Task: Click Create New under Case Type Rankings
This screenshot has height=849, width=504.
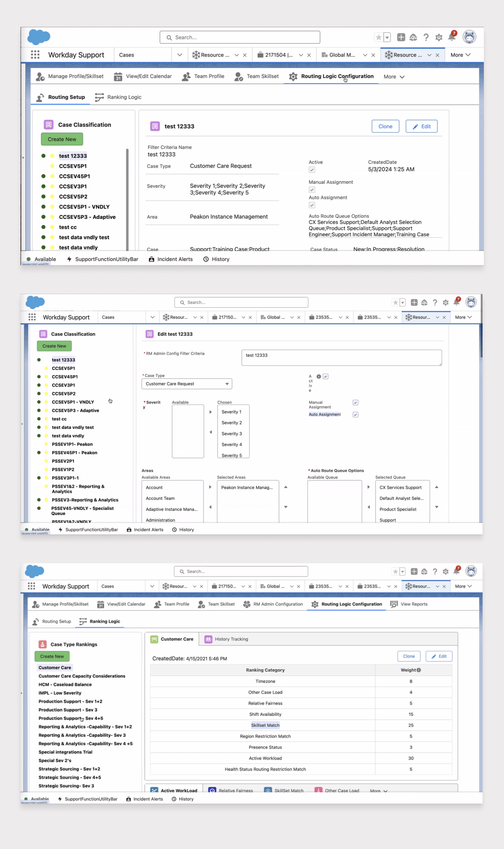Action: tap(52, 656)
